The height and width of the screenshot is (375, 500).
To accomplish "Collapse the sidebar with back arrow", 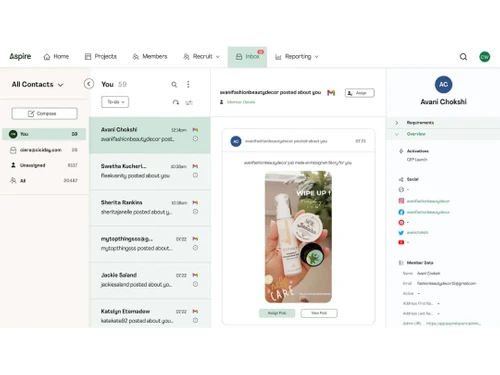I will click(x=89, y=84).
